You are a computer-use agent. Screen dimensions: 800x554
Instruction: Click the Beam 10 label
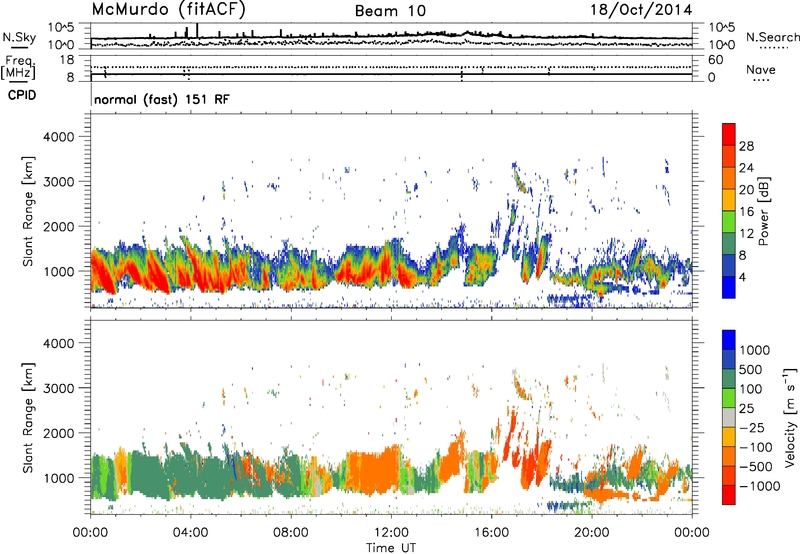pos(390,11)
